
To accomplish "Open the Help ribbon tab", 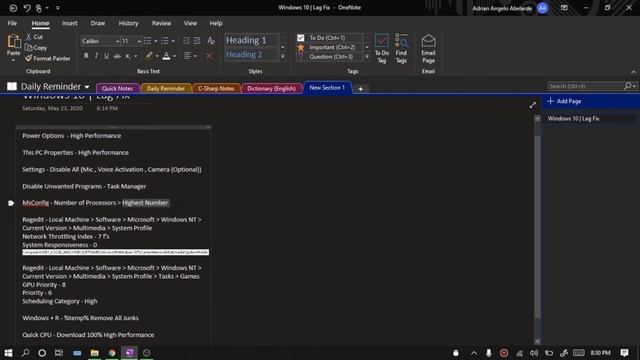I will (x=216, y=23).
